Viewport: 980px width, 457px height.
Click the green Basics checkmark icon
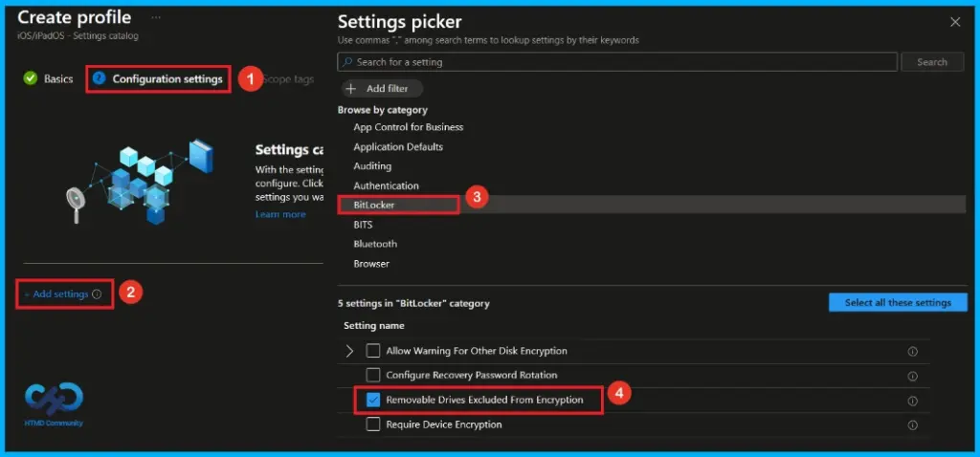click(30, 78)
